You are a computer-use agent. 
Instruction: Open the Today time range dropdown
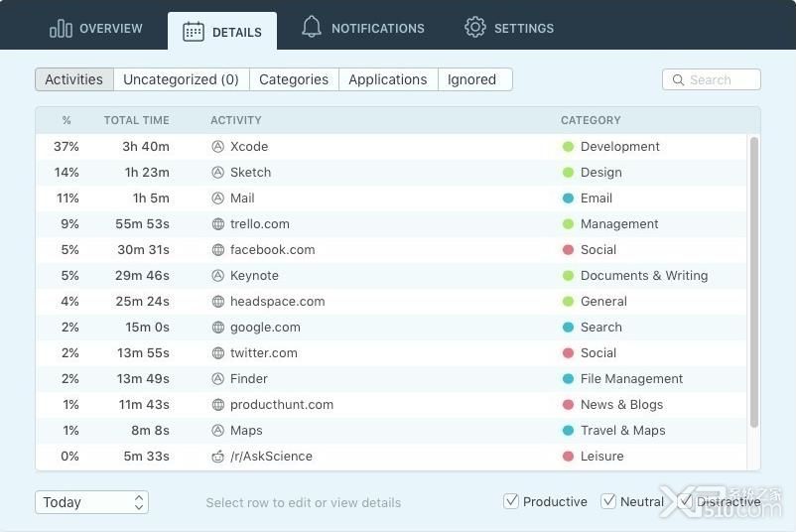pyautogui.click(x=92, y=502)
